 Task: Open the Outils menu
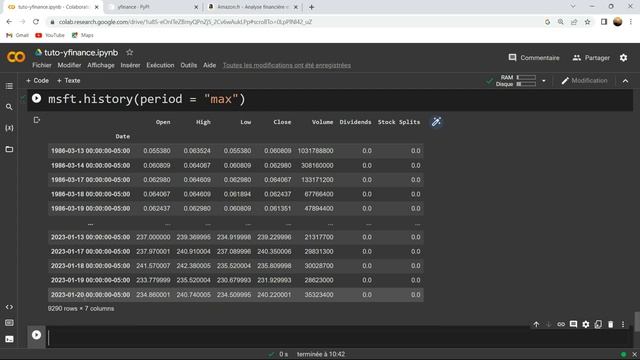click(189, 65)
